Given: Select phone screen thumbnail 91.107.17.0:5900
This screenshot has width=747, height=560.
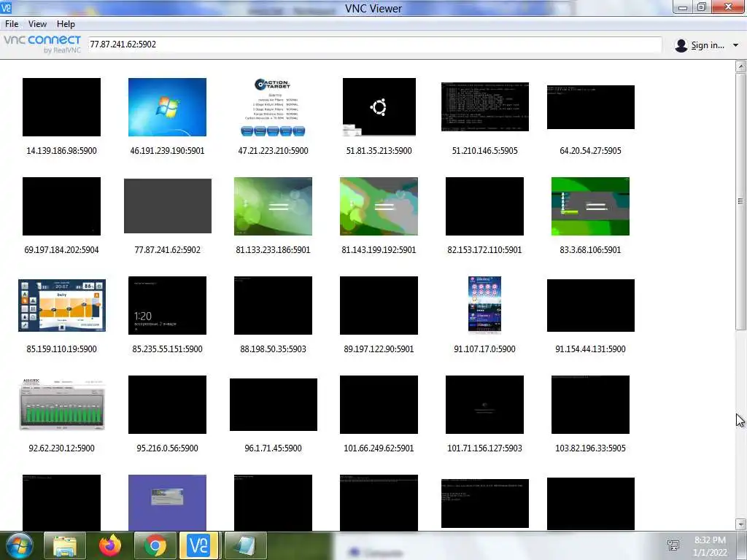Looking at the screenshot, I should click(x=484, y=306).
